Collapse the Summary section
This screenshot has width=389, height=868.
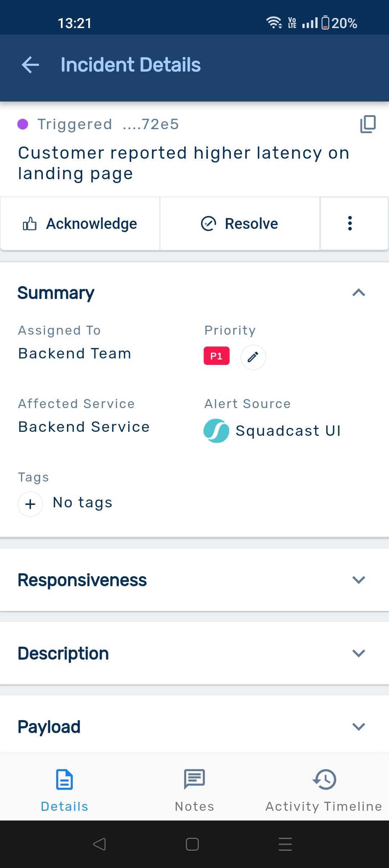[358, 293]
